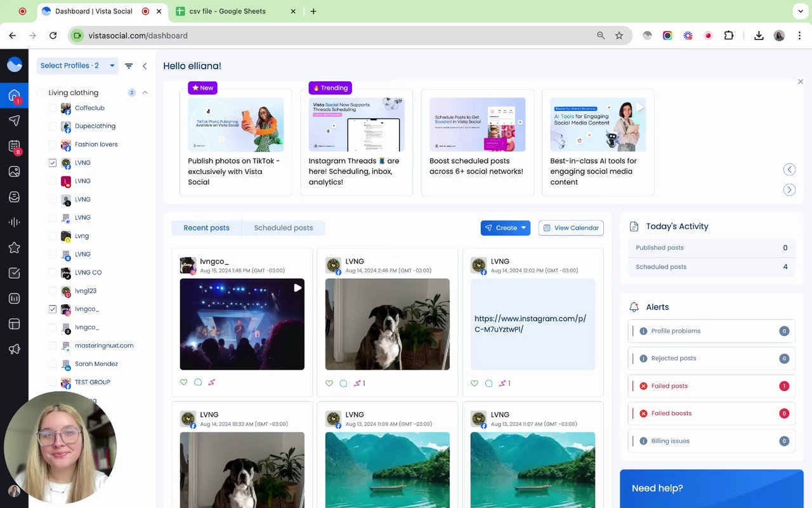Open a new browser tab

(x=313, y=11)
